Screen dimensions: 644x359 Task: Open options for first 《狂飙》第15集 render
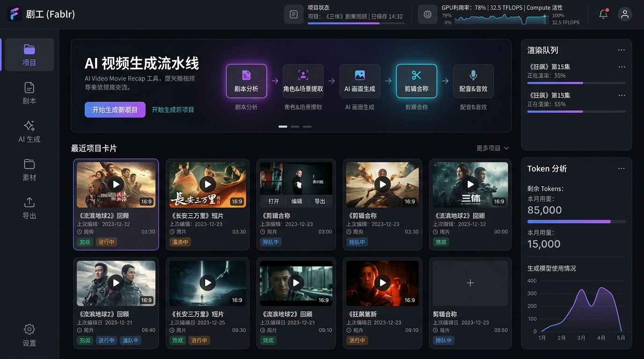[x=622, y=67]
